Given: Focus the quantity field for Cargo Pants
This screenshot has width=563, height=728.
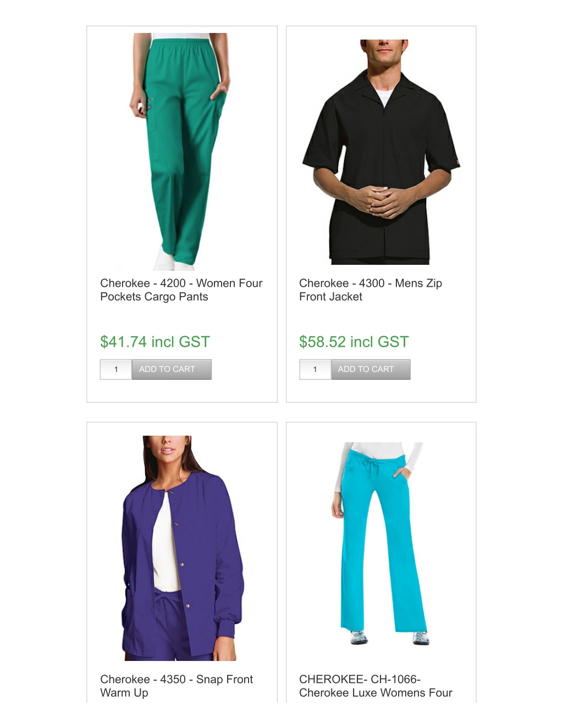Looking at the screenshot, I should click(116, 369).
